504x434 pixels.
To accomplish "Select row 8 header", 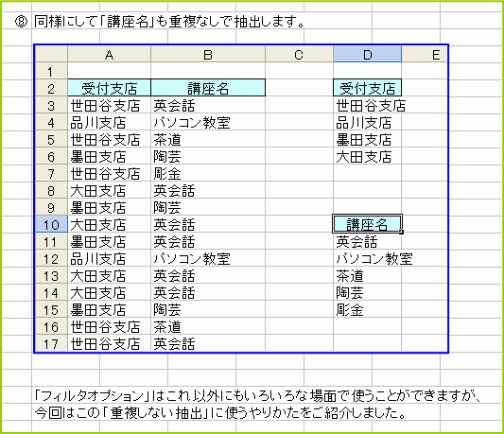I will click(51, 190).
